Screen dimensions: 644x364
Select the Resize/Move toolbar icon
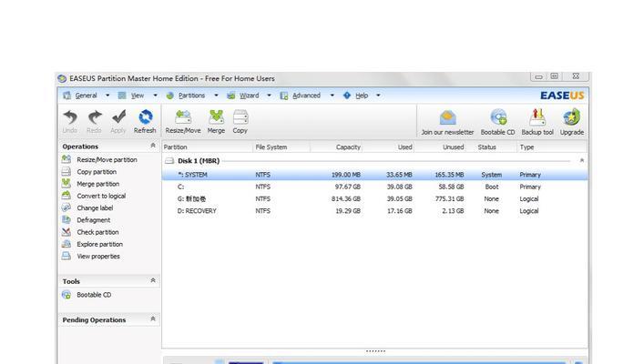tap(183, 117)
